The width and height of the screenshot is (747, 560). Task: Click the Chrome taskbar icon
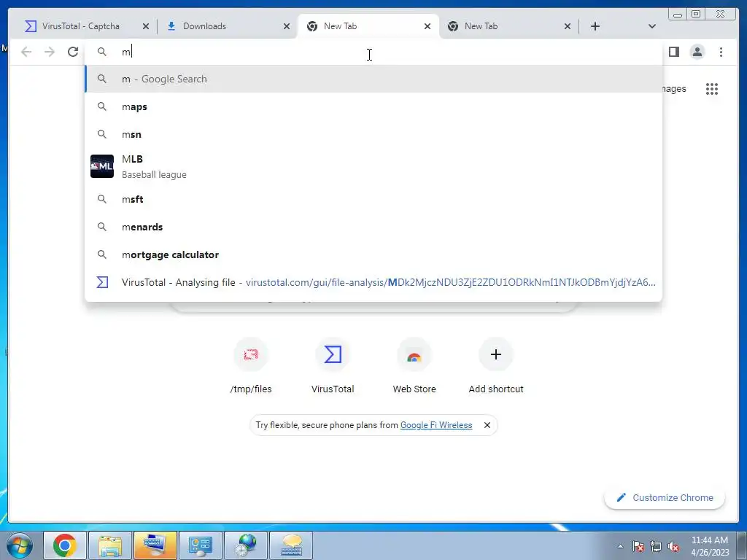[65, 545]
